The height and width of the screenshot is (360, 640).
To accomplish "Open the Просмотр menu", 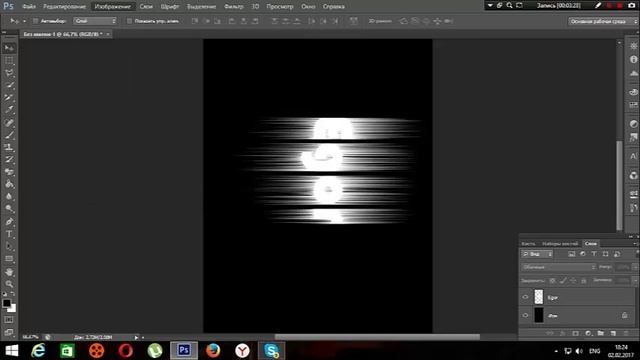I will click(x=280, y=7).
